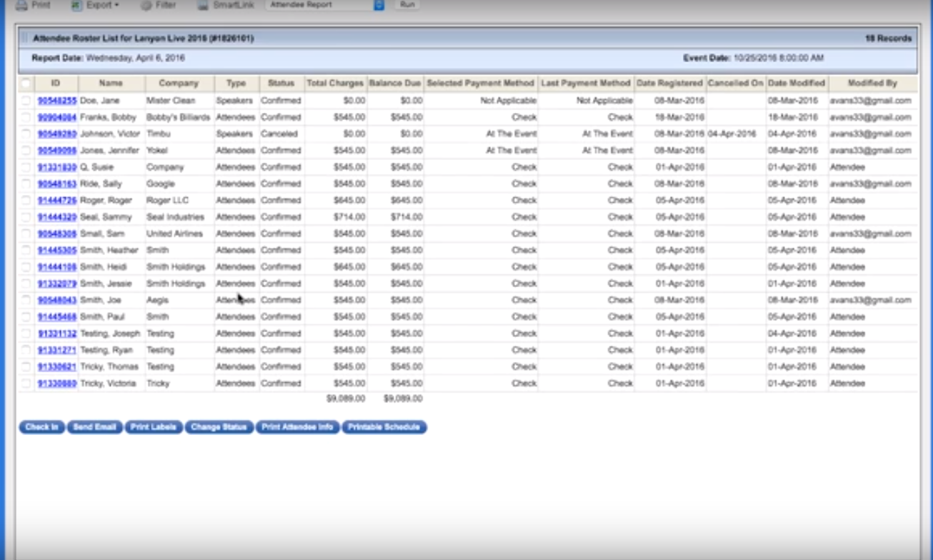Toggle the select-all checkbox in header

(26, 84)
